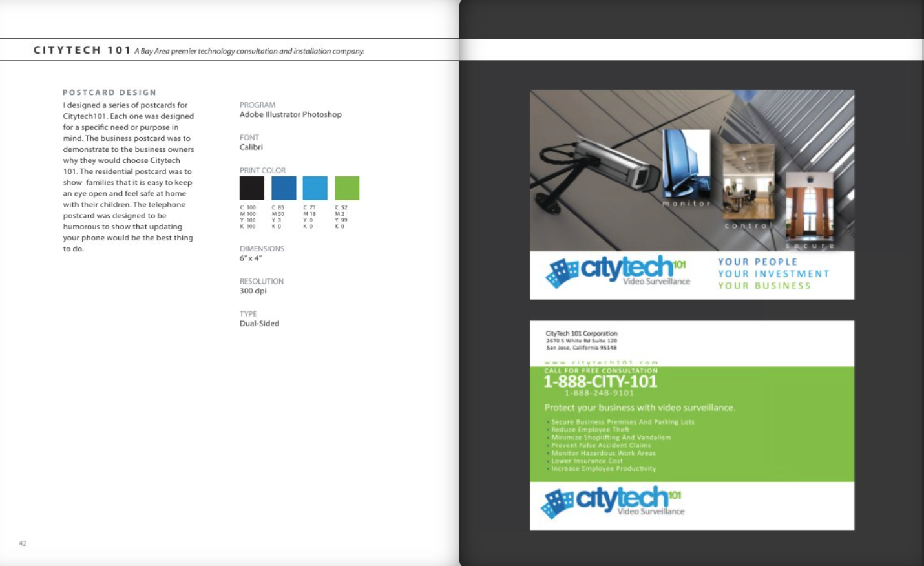
Task: Click 'YOUR BUSINESS' slogan line
Action: click(x=764, y=286)
